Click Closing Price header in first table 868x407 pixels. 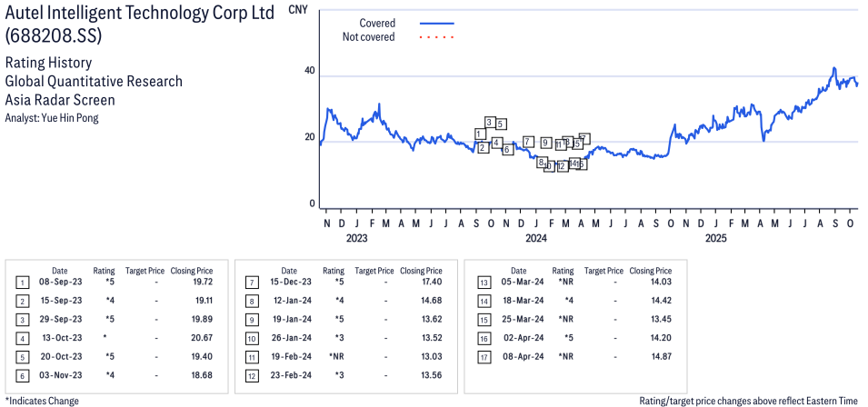(192, 271)
